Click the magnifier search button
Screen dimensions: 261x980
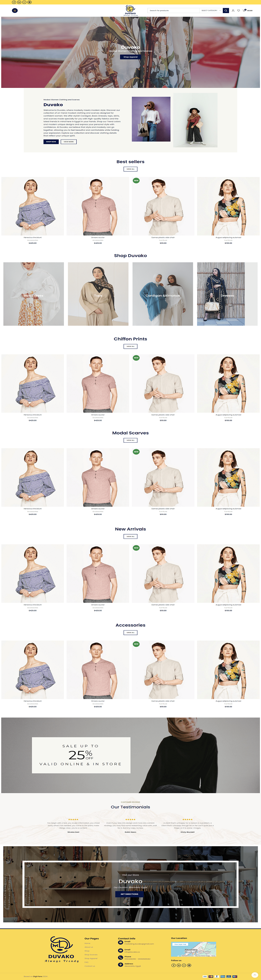(x=226, y=10)
